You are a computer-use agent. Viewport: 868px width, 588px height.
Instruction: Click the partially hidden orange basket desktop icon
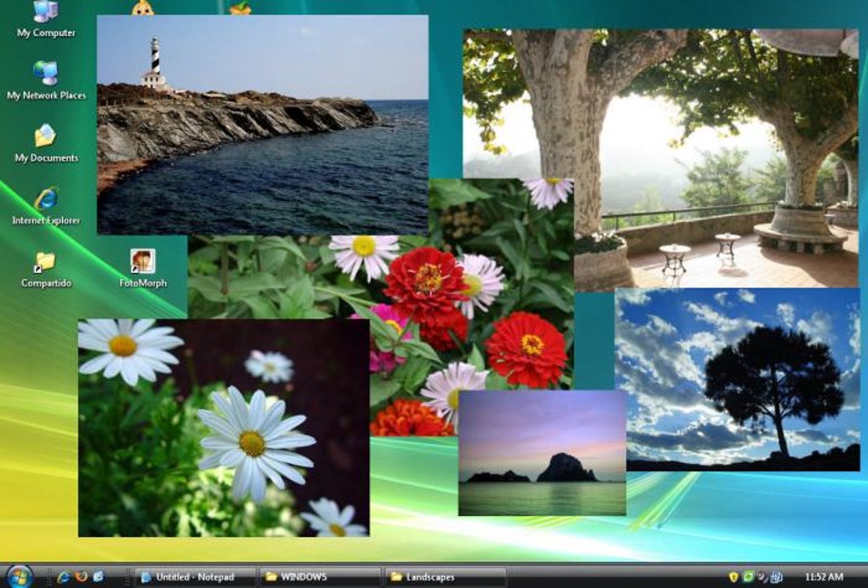[240, 8]
